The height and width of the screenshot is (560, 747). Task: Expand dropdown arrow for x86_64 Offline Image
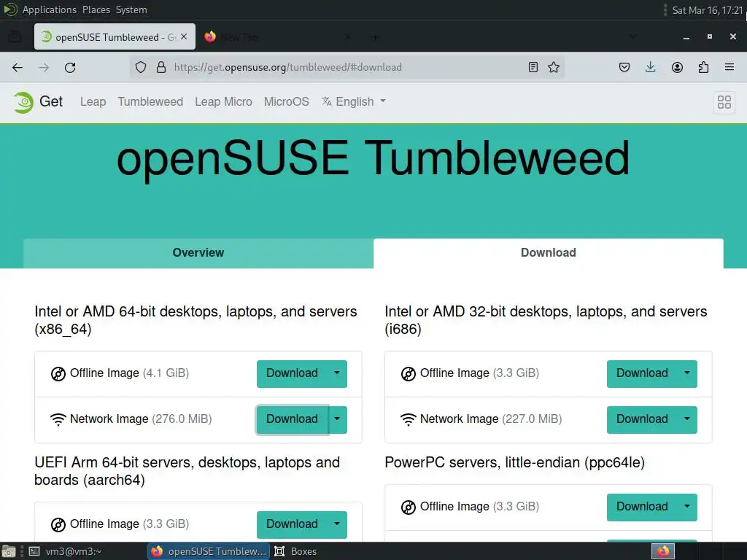pos(337,373)
